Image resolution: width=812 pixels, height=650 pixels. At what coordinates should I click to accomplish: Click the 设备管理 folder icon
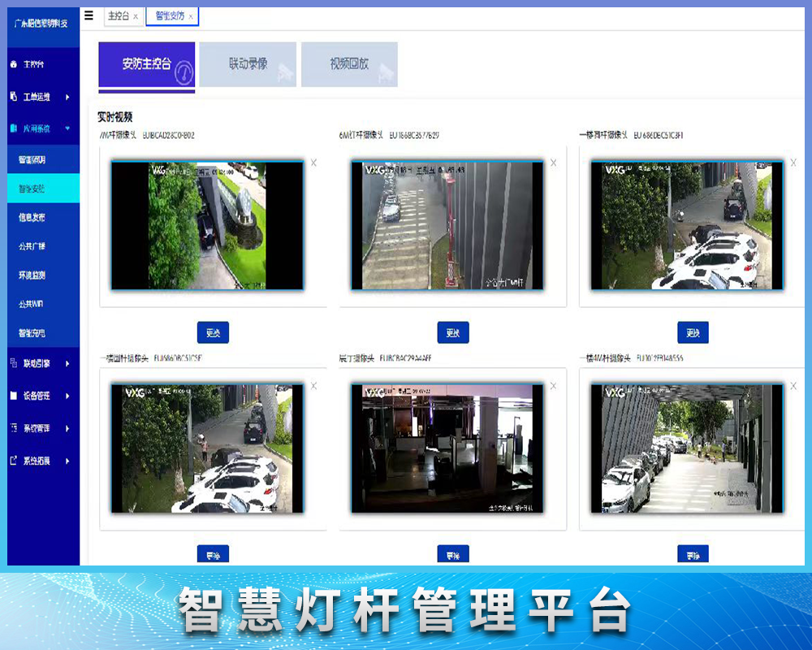[x=13, y=396]
